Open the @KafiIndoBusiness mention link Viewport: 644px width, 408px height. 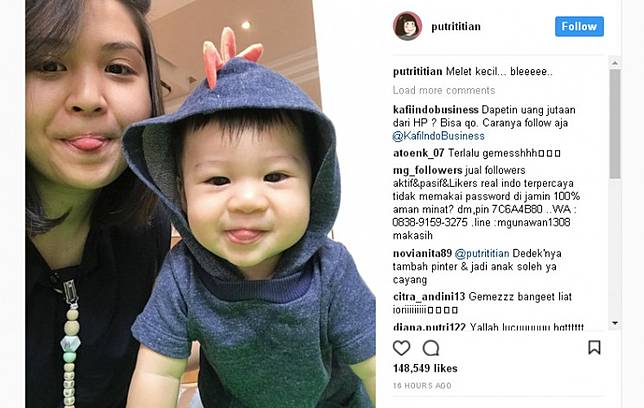click(x=438, y=136)
